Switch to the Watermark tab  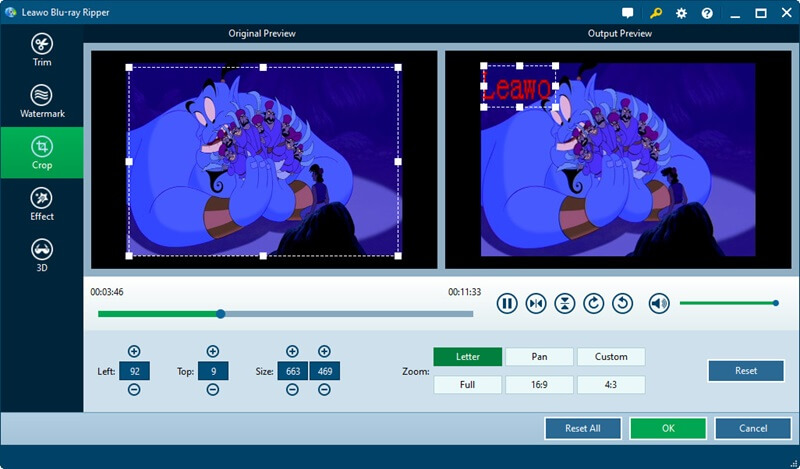42,101
